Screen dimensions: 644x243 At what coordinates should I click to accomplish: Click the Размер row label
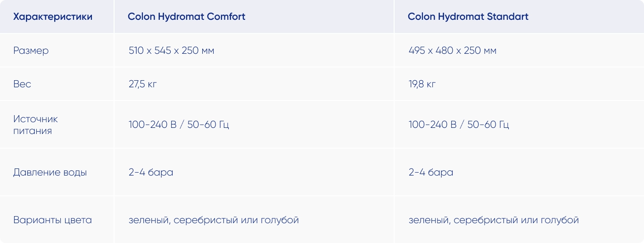tap(31, 50)
